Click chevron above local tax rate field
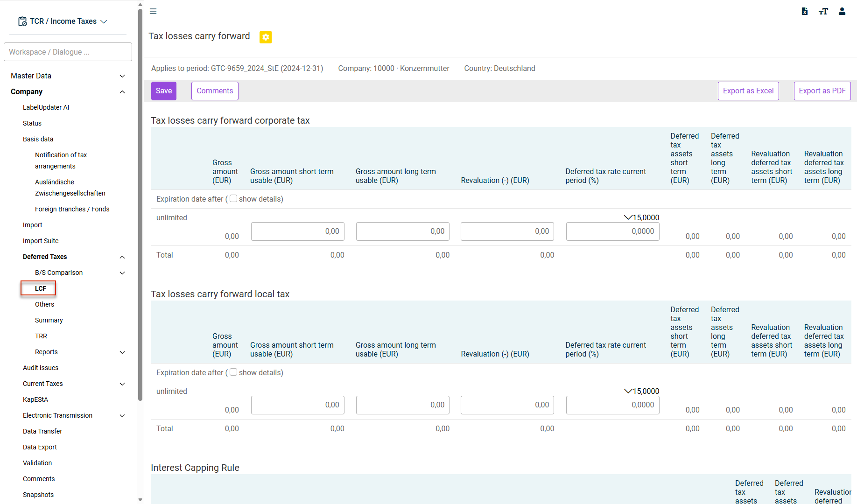Image resolution: width=857 pixels, height=504 pixels. (628, 391)
